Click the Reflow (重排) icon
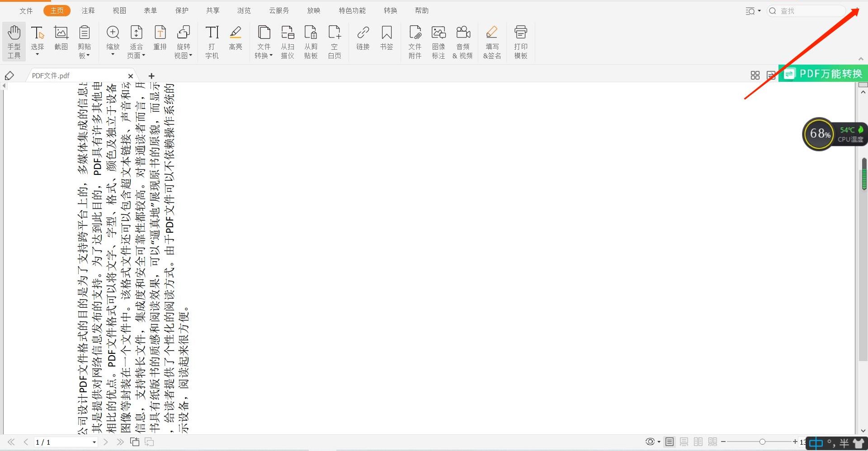868x451 pixels. (x=160, y=38)
